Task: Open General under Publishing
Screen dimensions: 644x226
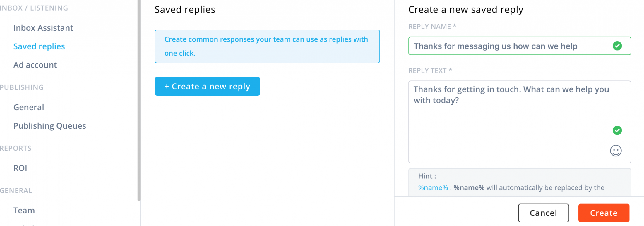Action: tap(29, 107)
